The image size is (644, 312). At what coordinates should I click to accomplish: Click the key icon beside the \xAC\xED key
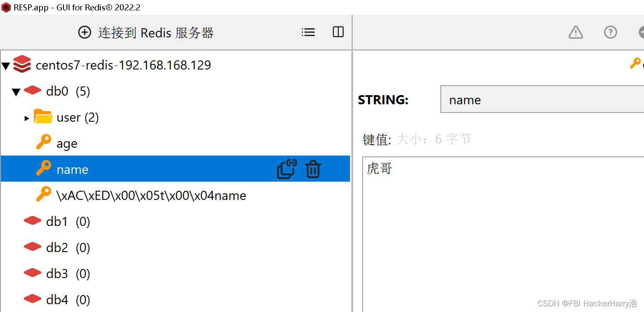pos(43,195)
